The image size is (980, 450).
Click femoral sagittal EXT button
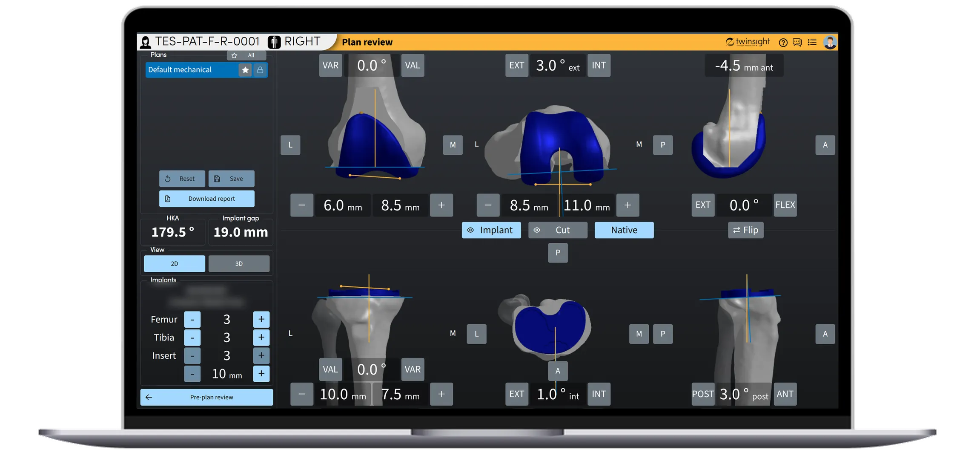[x=703, y=205]
